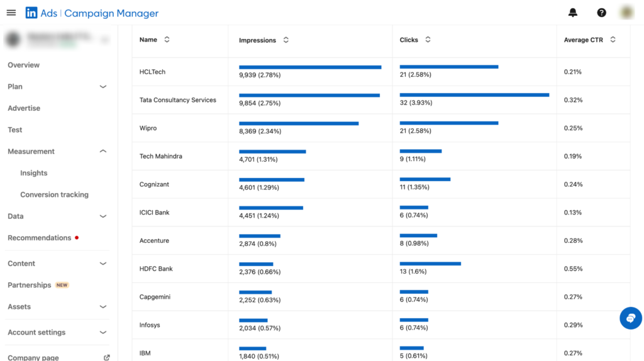This screenshot has width=644, height=361.
Task: Click the Campaign Manager title
Action: tap(111, 13)
